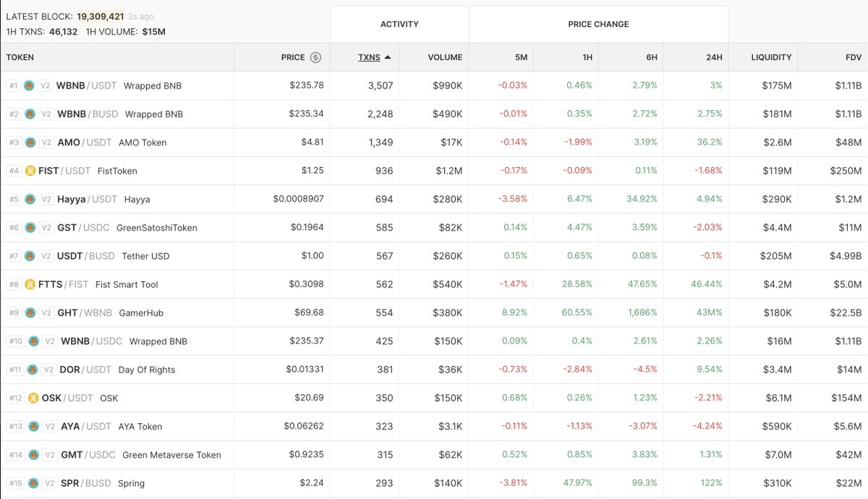Sort table by PRICE column header

pyautogui.click(x=293, y=57)
